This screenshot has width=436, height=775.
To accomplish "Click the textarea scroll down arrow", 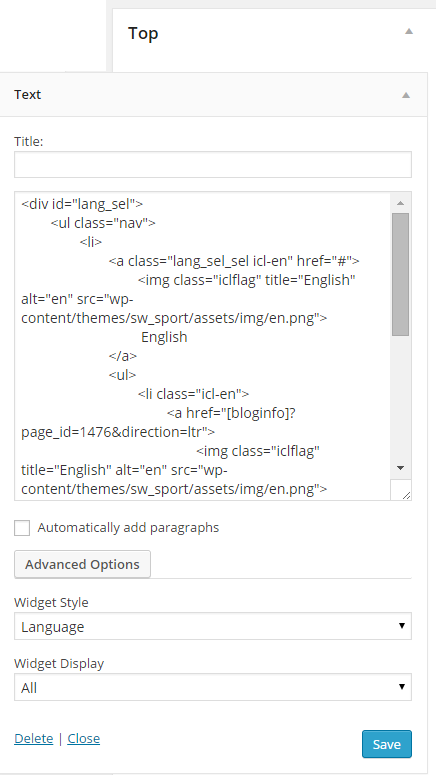I will coord(401,468).
